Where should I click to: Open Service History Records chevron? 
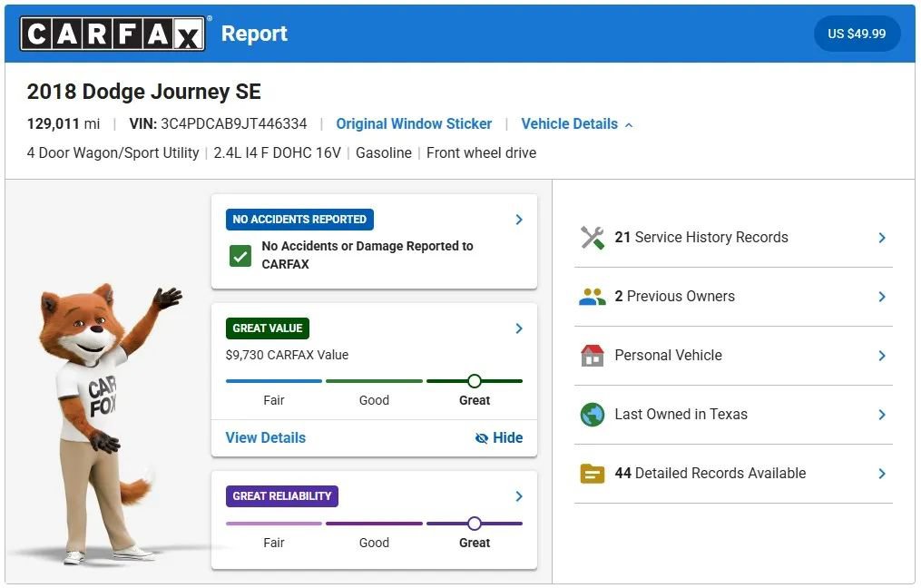pos(882,238)
